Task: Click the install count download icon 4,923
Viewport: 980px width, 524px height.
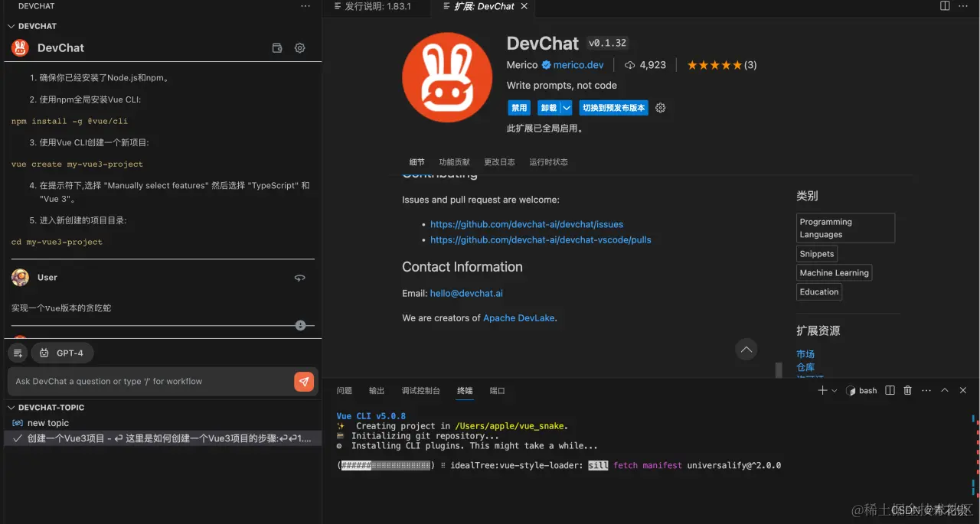Action: pos(630,65)
